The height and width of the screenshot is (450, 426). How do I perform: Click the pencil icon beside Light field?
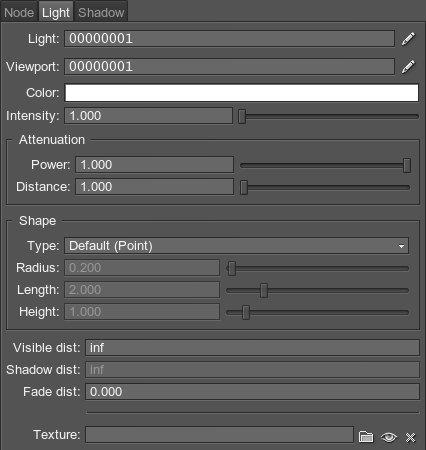click(x=408, y=39)
